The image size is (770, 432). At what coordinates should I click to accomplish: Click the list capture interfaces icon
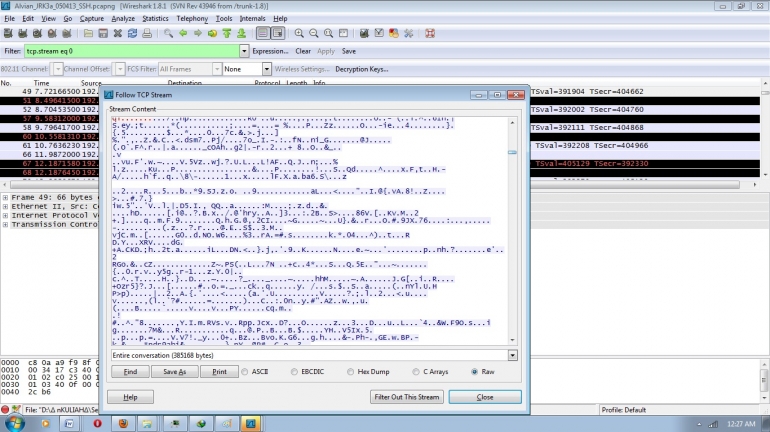pyautogui.click(x=8, y=33)
